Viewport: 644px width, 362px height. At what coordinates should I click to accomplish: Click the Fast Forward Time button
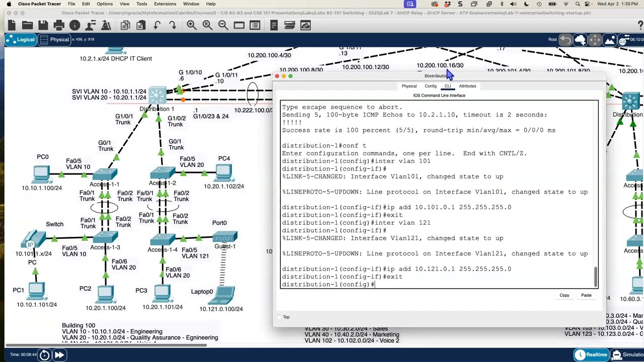[x=59, y=355]
